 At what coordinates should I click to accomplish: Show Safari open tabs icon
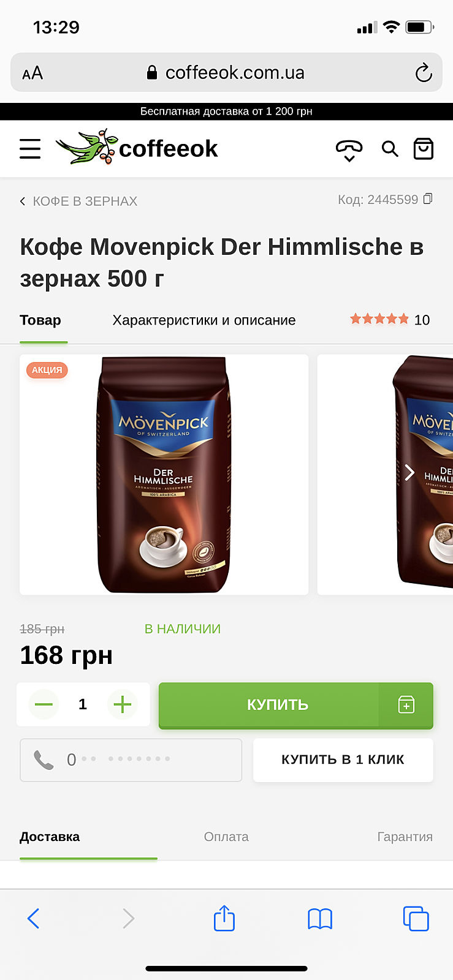point(416,918)
